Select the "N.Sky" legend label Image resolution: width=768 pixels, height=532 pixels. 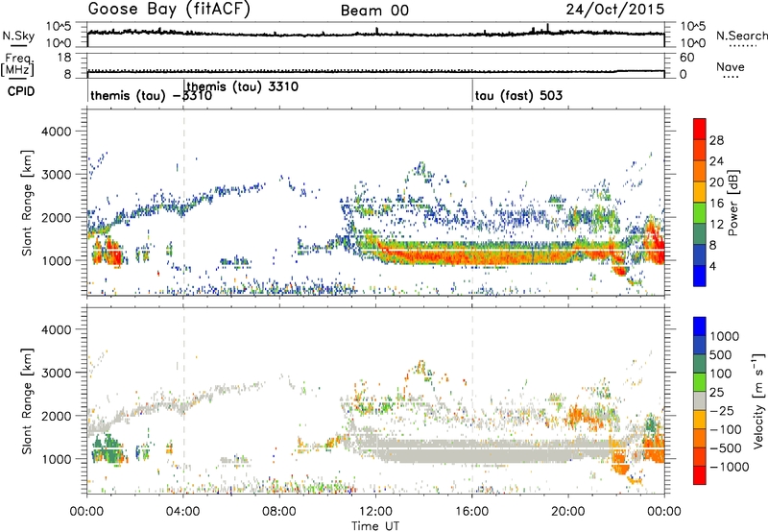click(x=18, y=36)
